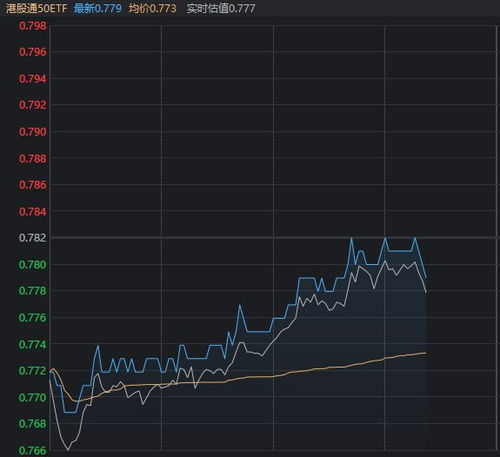This screenshot has height=457, width=500.
Task: Click the 港股通50ETF title label
Action: click(37, 8)
